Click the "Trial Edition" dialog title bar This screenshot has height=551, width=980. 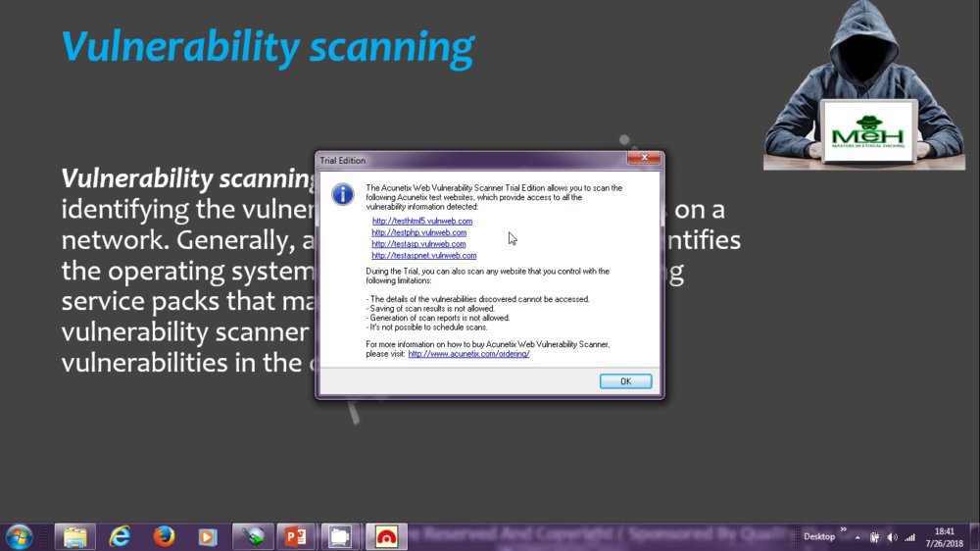(472, 160)
